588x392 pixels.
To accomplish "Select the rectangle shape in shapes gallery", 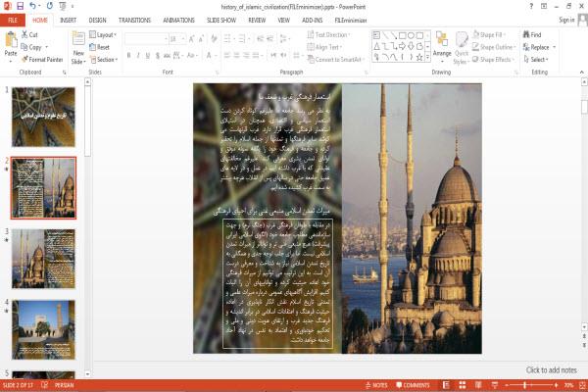I will (x=403, y=35).
